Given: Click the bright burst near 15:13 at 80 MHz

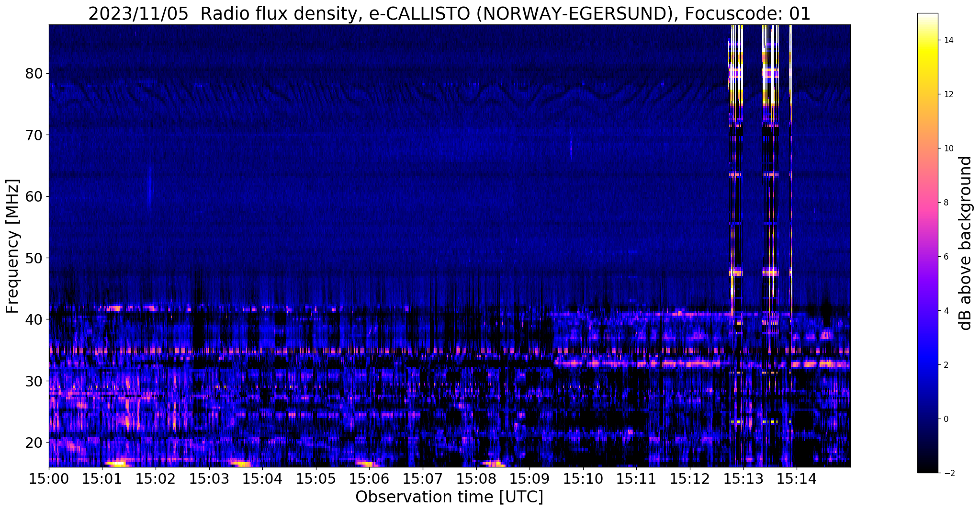Looking at the screenshot, I should (x=736, y=73).
